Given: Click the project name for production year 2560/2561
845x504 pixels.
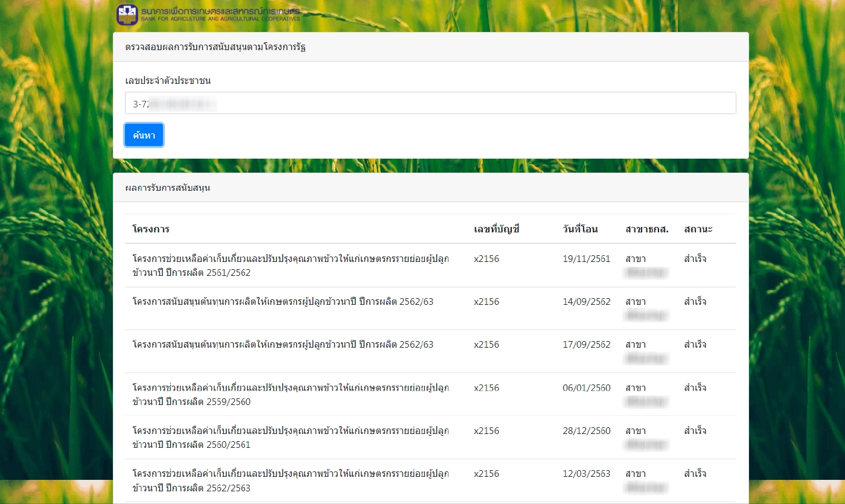Looking at the screenshot, I should coord(290,438).
